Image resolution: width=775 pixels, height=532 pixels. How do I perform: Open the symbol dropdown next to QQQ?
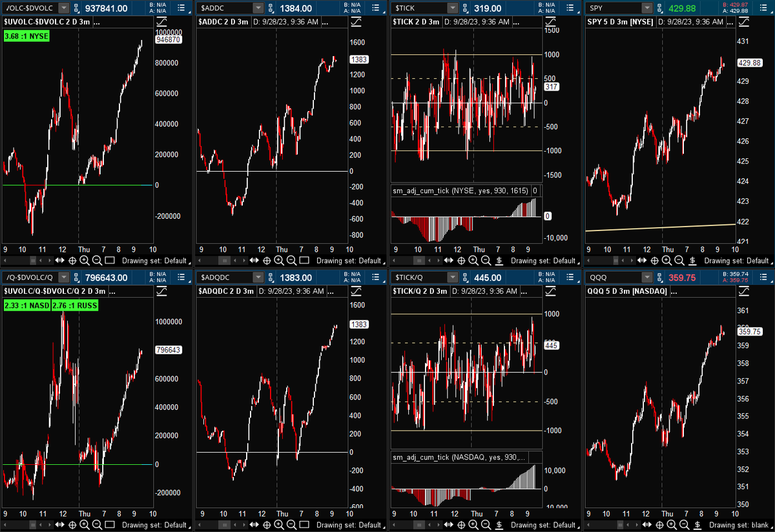point(647,278)
